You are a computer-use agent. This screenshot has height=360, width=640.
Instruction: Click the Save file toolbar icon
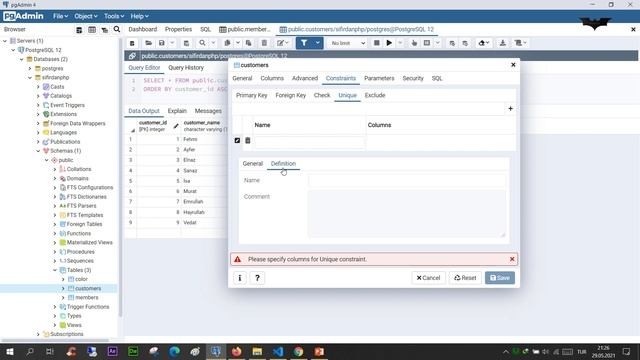[162, 43]
